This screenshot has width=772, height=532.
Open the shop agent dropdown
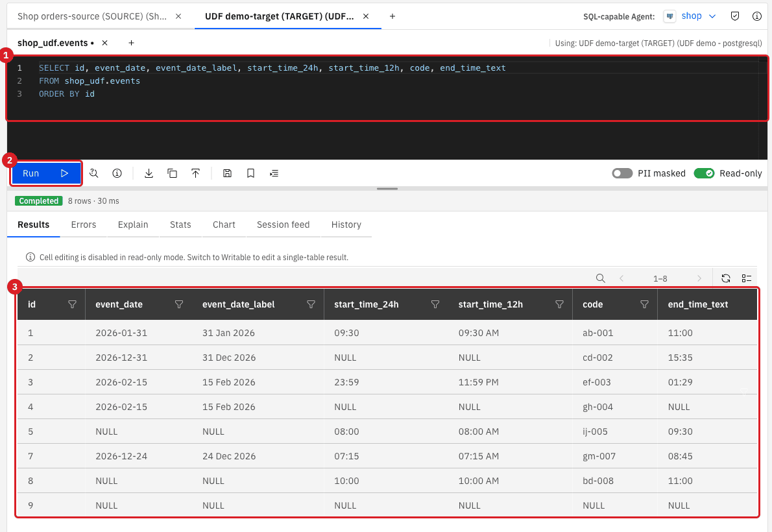[x=698, y=16]
